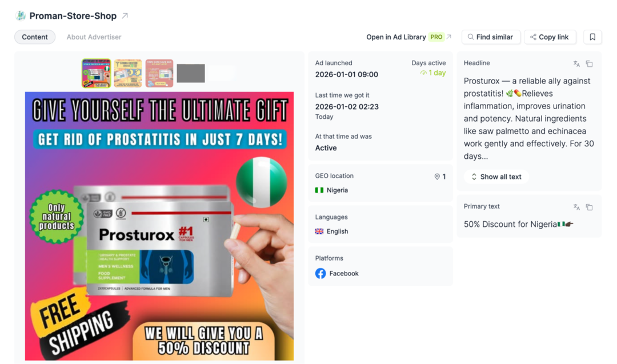The width and height of the screenshot is (617, 364).
Task: Open advertiser page via arrow beside Proman-Store-Shop
Action: [125, 16]
